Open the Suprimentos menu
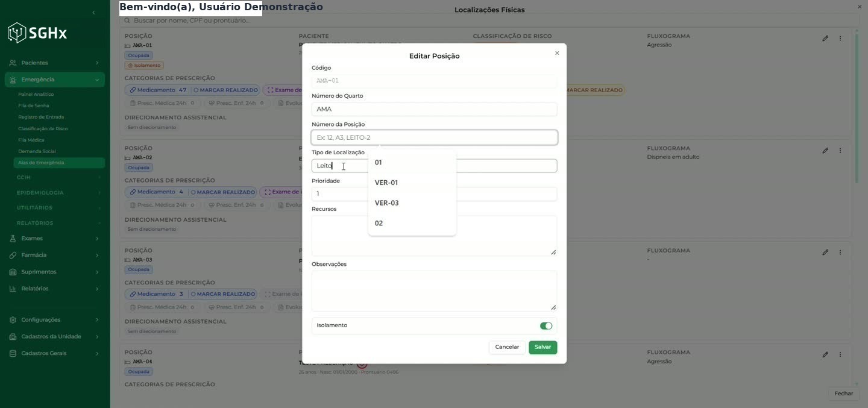Image resolution: width=868 pixels, height=408 pixels. click(54, 272)
